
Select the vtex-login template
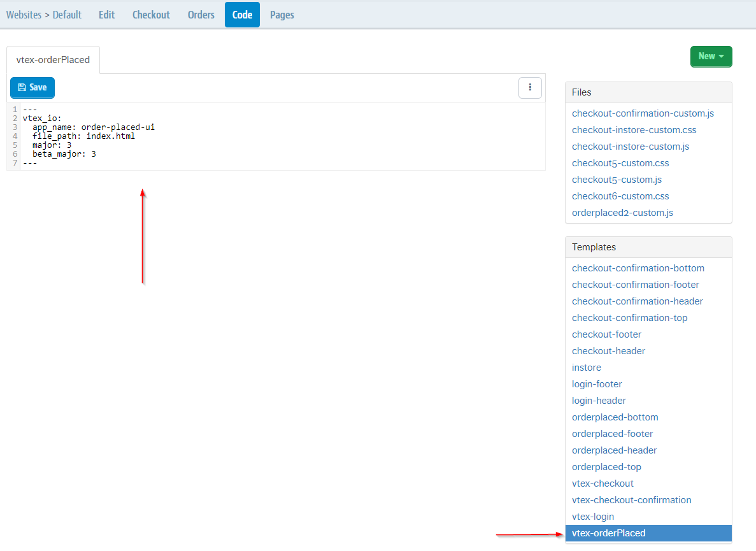[x=593, y=517]
